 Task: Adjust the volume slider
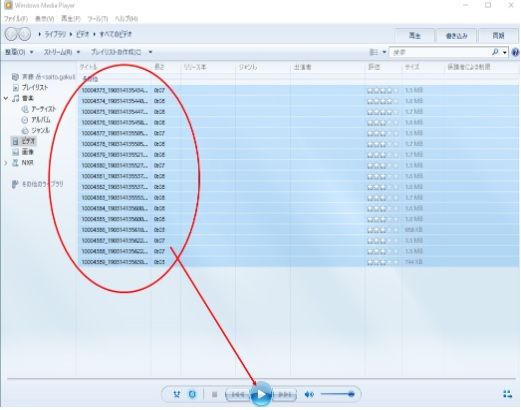coord(337,394)
